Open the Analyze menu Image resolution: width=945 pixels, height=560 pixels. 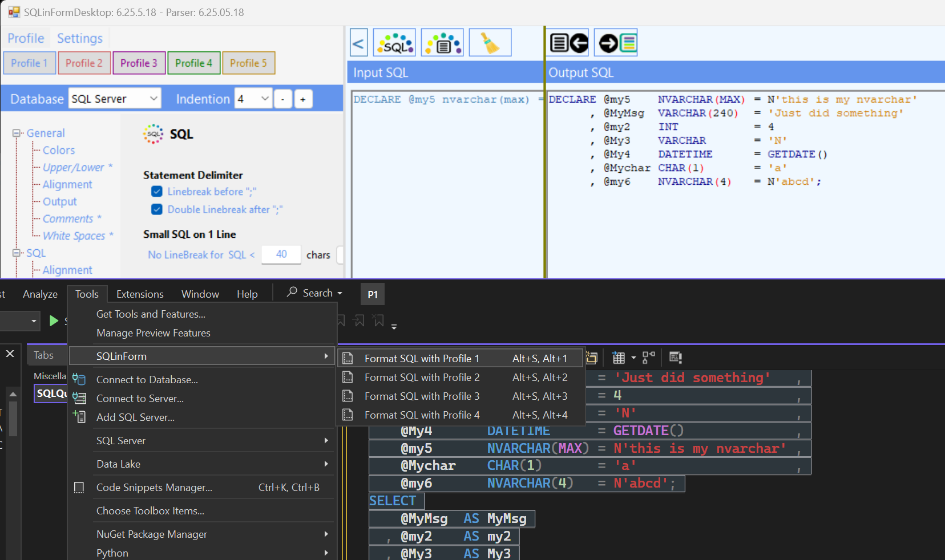click(x=40, y=294)
